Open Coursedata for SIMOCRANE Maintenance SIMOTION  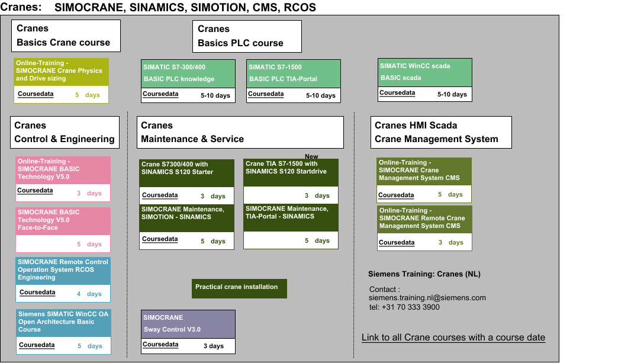pos(160,239)
